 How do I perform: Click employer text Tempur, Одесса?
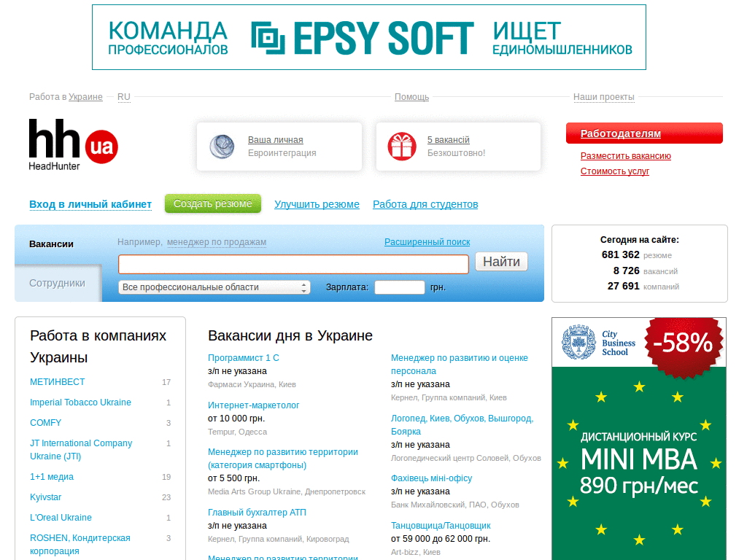pyautogui.click(x=237, y=432)
